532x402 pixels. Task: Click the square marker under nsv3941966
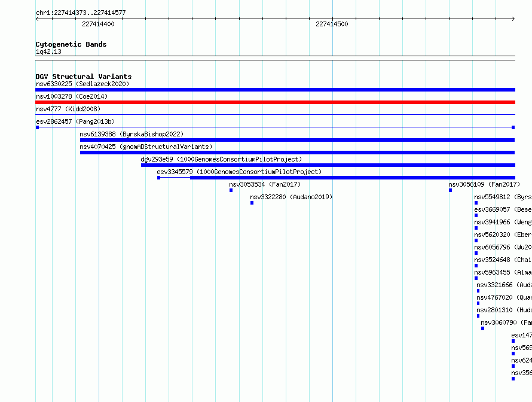point(476,228)
